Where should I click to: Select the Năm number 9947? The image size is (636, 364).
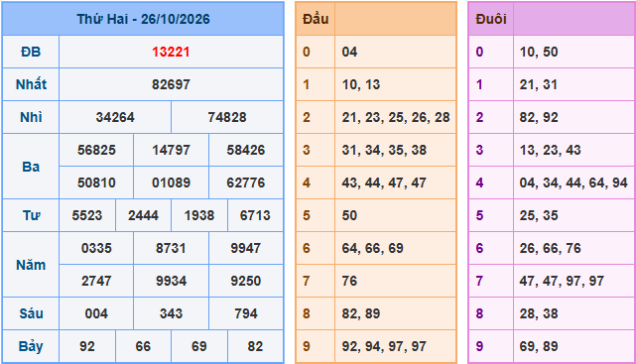246,248
